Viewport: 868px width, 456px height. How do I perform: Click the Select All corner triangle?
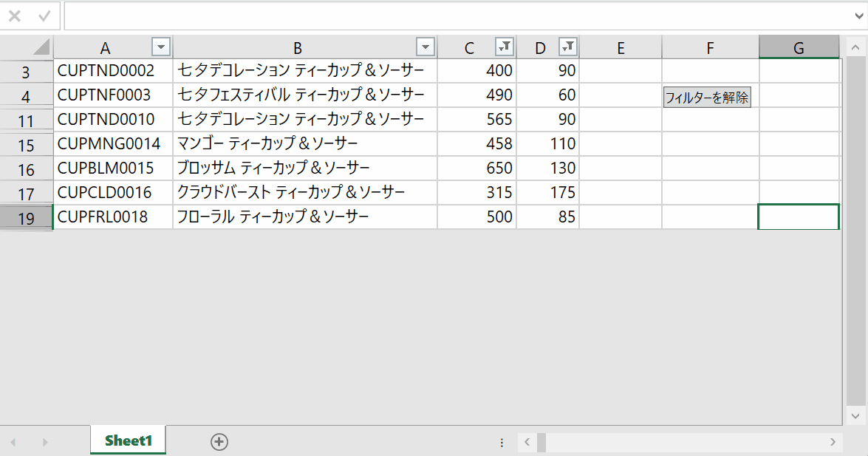[x=41, y=47]
